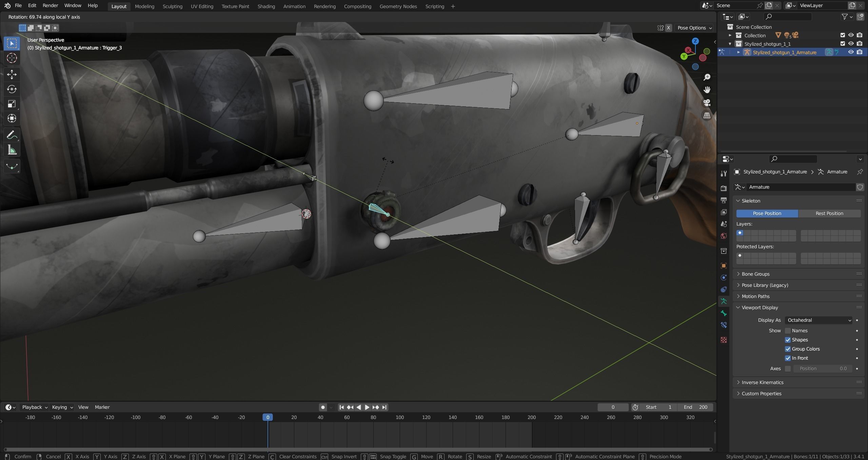Click the pan view hand icon

707,90
